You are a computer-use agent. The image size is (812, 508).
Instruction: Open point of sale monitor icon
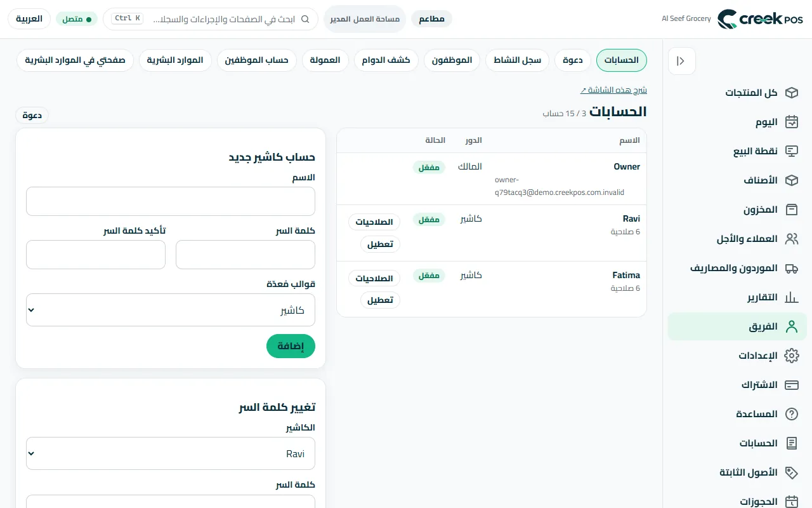[791, 151]
